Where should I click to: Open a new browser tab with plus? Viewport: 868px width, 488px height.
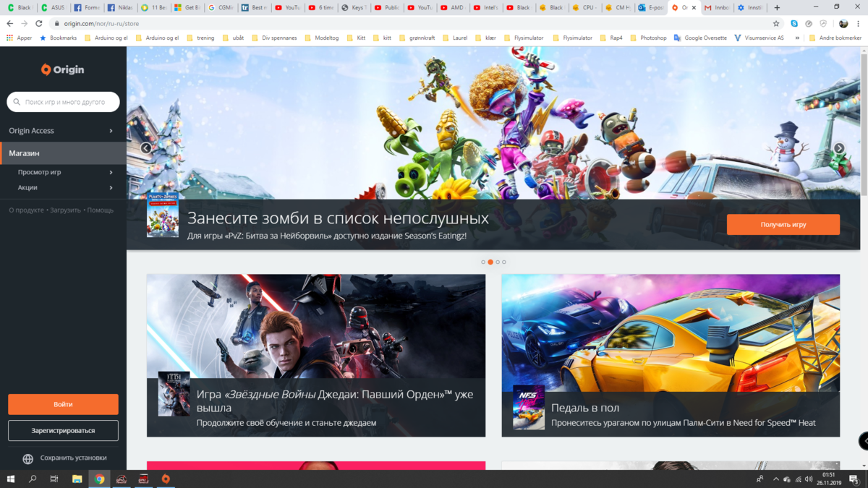[x=778, y=8]
